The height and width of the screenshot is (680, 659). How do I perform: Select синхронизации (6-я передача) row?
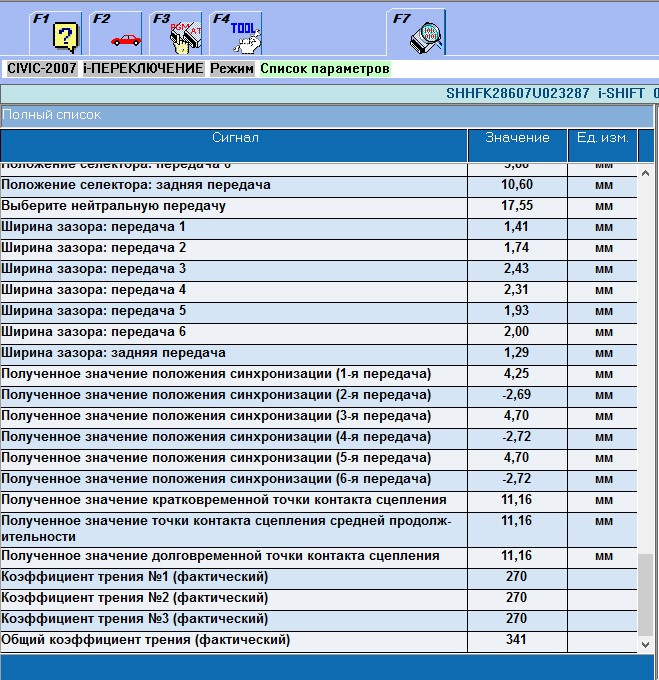[319, 481]
